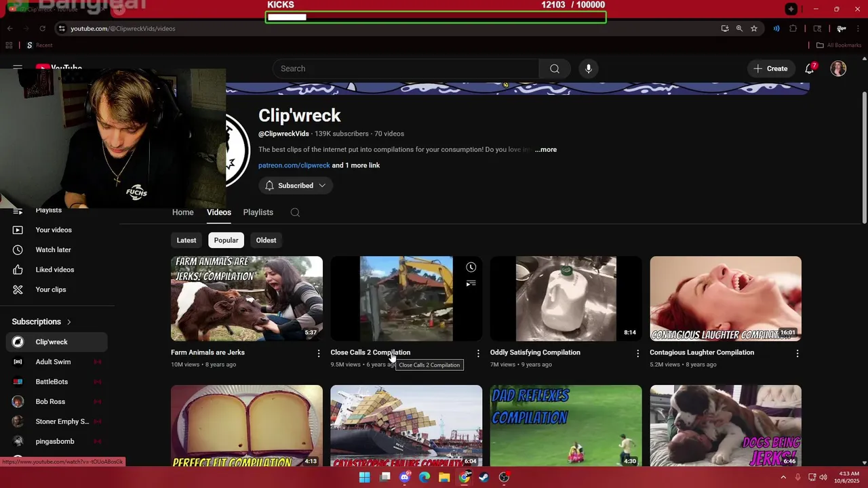Sort videos by Popular
Viewport: 868px width, 488px height.
click(226, 240)
